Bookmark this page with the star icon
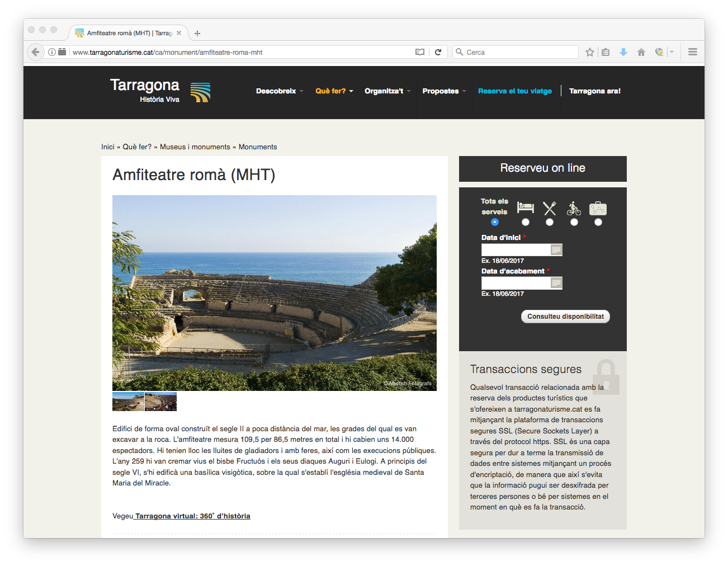 click(x=589, y=52)
